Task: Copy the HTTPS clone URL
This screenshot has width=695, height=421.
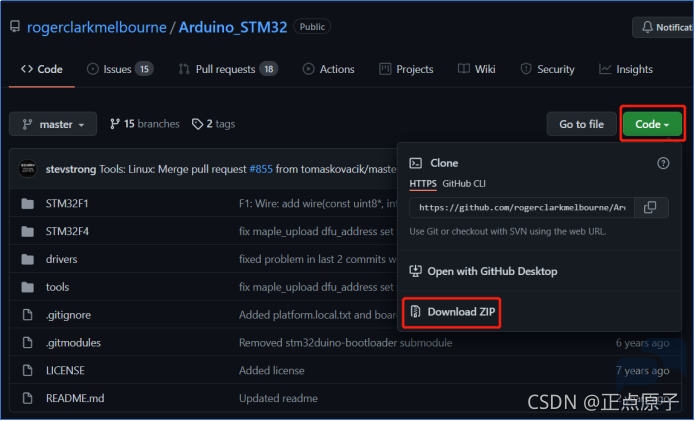Action: pos(650,208)
